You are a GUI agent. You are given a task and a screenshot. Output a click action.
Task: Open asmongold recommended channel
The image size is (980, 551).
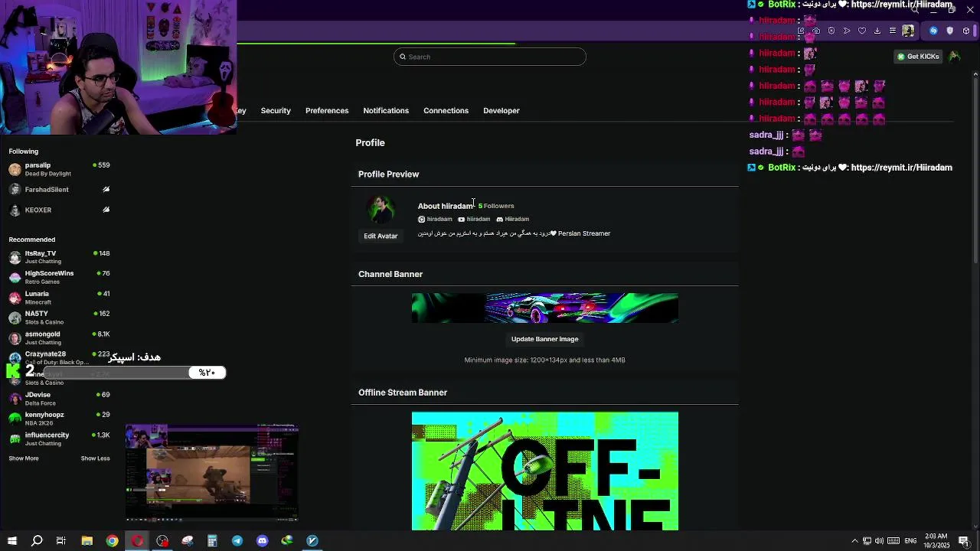pos(59,337)
